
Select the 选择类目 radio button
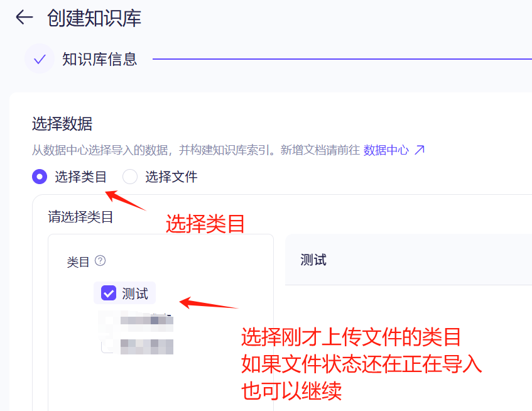click(x=40, y=177)
